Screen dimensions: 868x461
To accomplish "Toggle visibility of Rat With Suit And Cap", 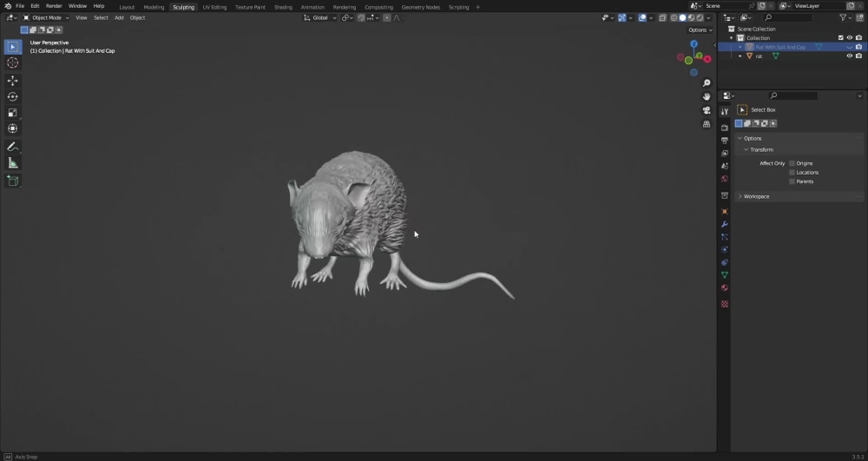I will click(x=850, y=47).
